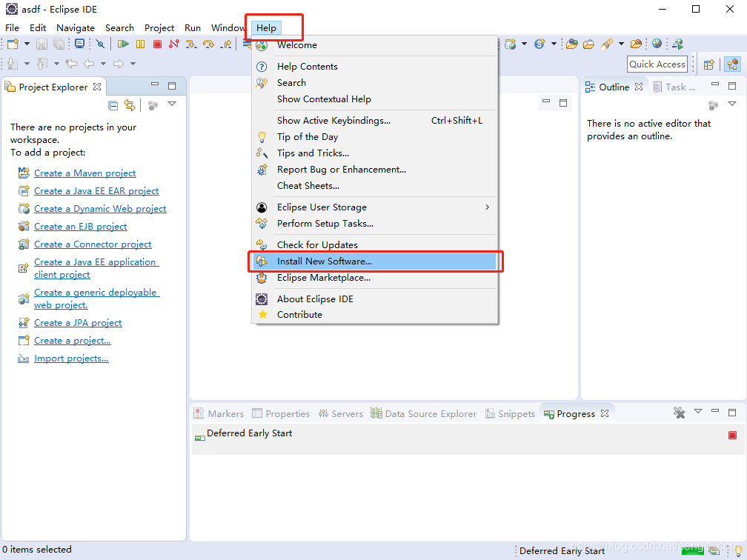Toggle Skip All Breakpoints icon
This screenshot has height=560, width=747.
pos(100,44)
